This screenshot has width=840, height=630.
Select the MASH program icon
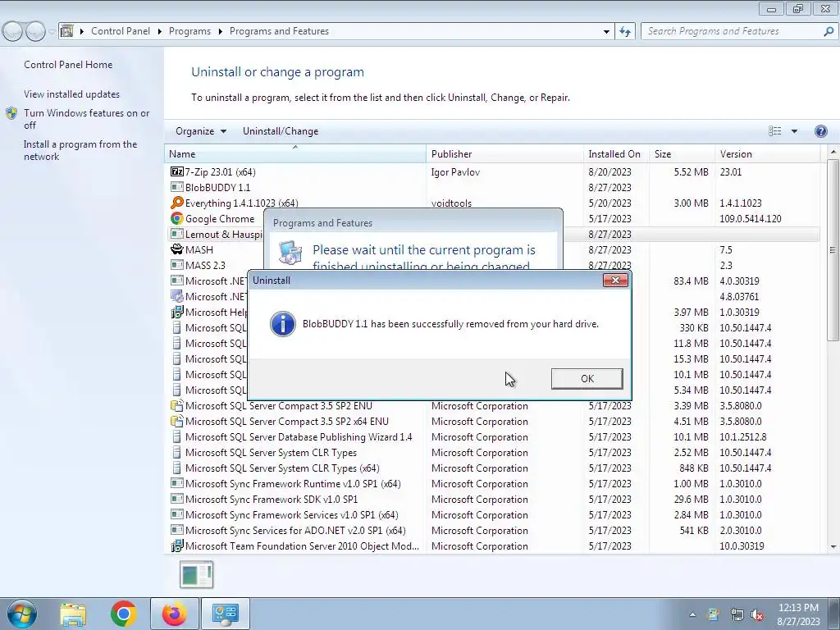(177, 249)
